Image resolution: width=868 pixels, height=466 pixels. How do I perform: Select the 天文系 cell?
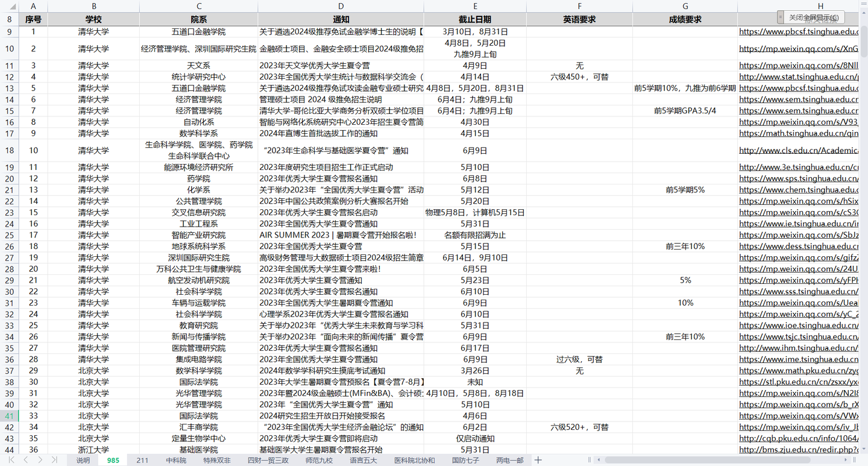pyautogui.click(x=198, y=65)
